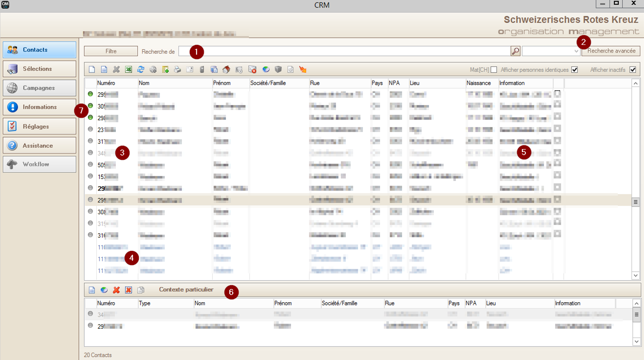Tick the checkbox in row numbered 50
Viewport: 644px width, 360px height.
click(x=557, y=164)
